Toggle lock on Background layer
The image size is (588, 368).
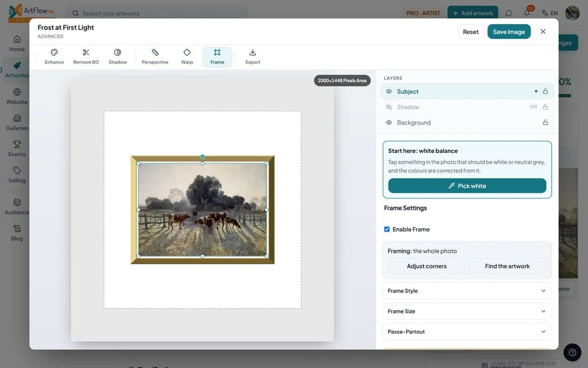tap(545, 123)
